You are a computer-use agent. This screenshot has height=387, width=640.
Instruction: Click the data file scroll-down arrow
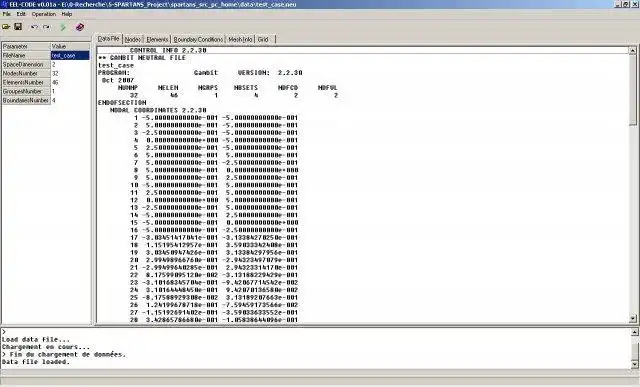click(633, 318)
